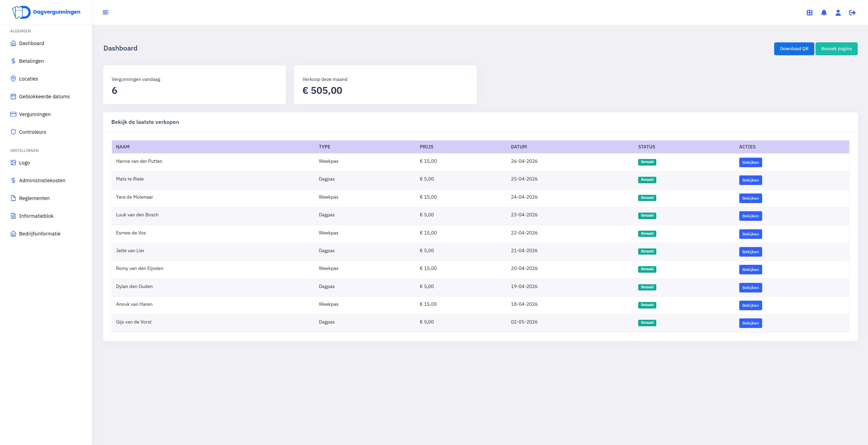Image resolution: width=868 pixels, height=445 pixels.
Task: Click the logout icon
Action: (852, 13)
